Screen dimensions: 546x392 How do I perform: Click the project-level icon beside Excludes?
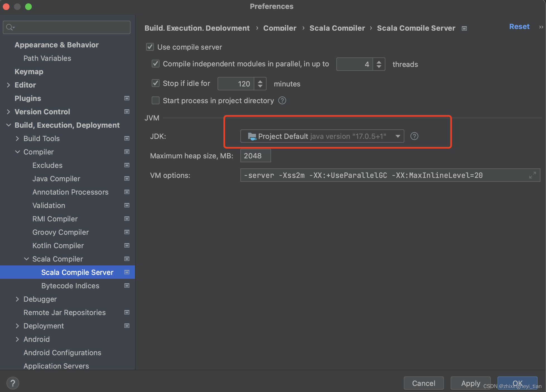127,165
